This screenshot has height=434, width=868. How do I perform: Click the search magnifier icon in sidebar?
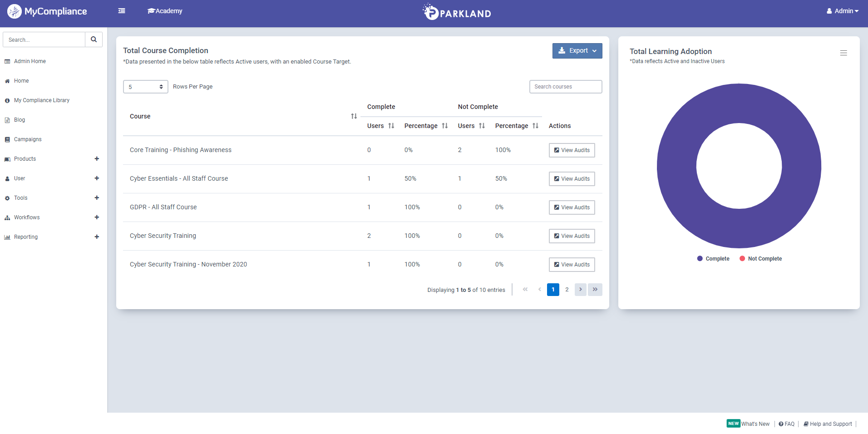point(94,39)
